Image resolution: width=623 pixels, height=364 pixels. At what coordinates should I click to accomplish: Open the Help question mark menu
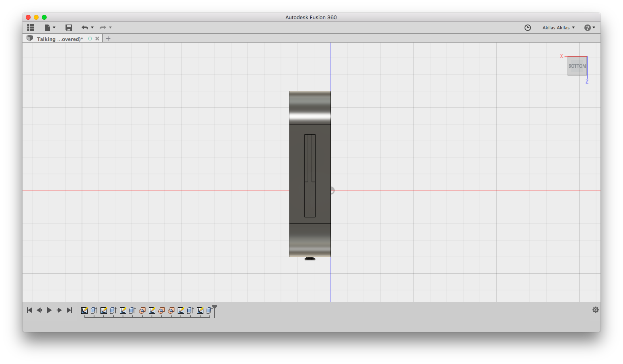click(x=590, y=27)
